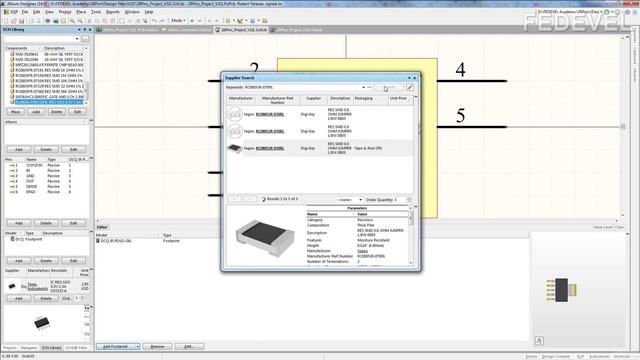Click the save toolbar icon
Image resolution: width=640 pixels, height=360 pixels.
click(x=21, y=21)
